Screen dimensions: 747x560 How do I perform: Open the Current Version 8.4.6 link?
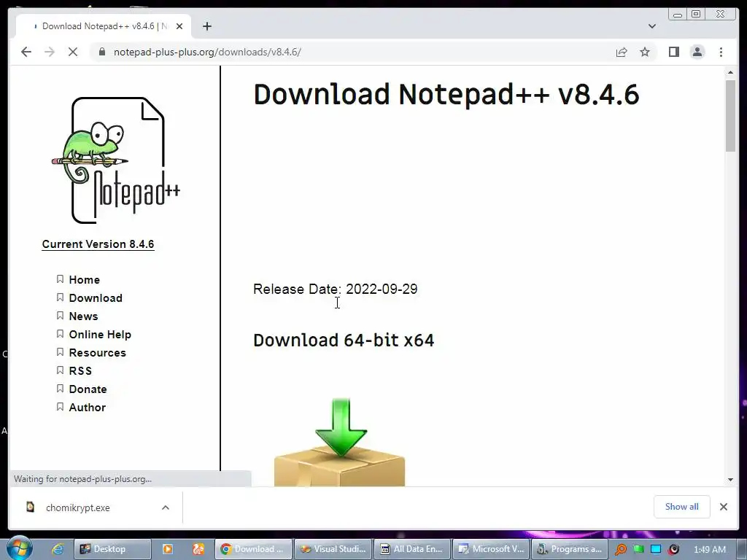[x=98, y=244]
